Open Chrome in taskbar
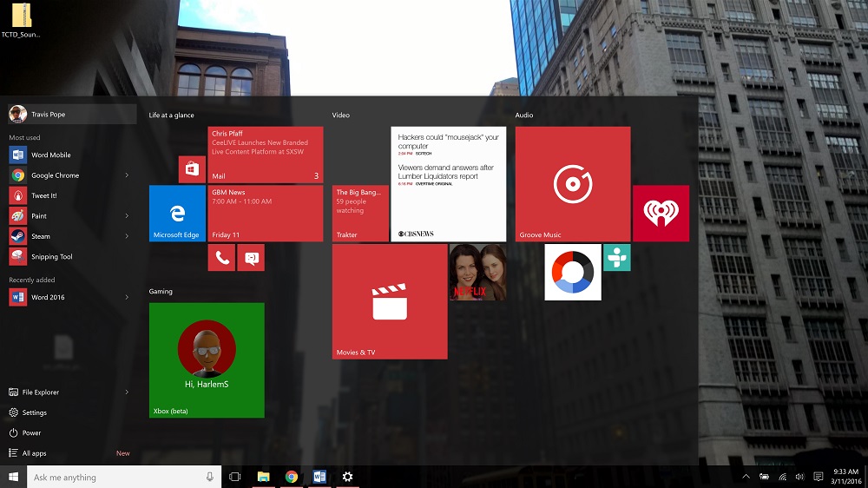The width and height of the screenshot is (868, 488). pos(291,477)
